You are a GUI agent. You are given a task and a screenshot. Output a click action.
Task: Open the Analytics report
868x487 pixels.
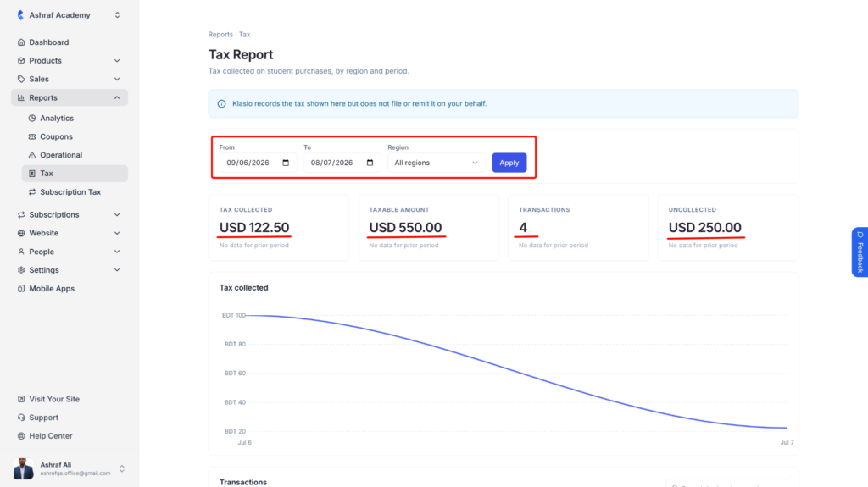click(x=75, y=118)
